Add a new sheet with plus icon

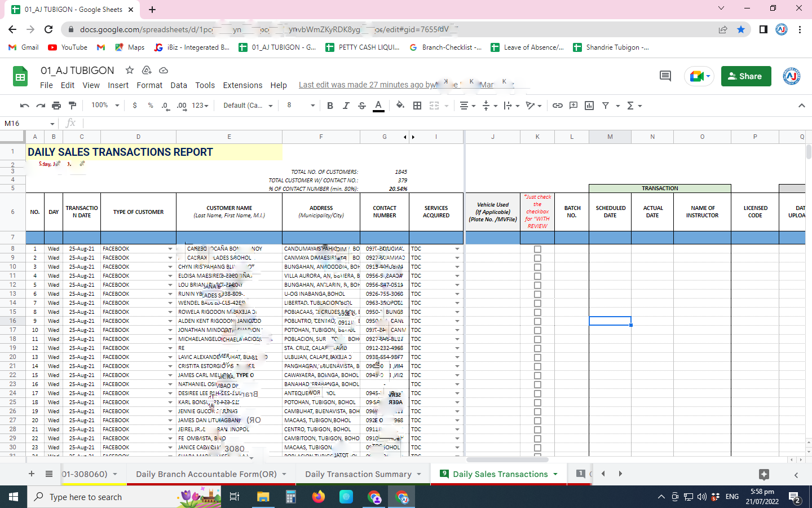tap(32, 474)
